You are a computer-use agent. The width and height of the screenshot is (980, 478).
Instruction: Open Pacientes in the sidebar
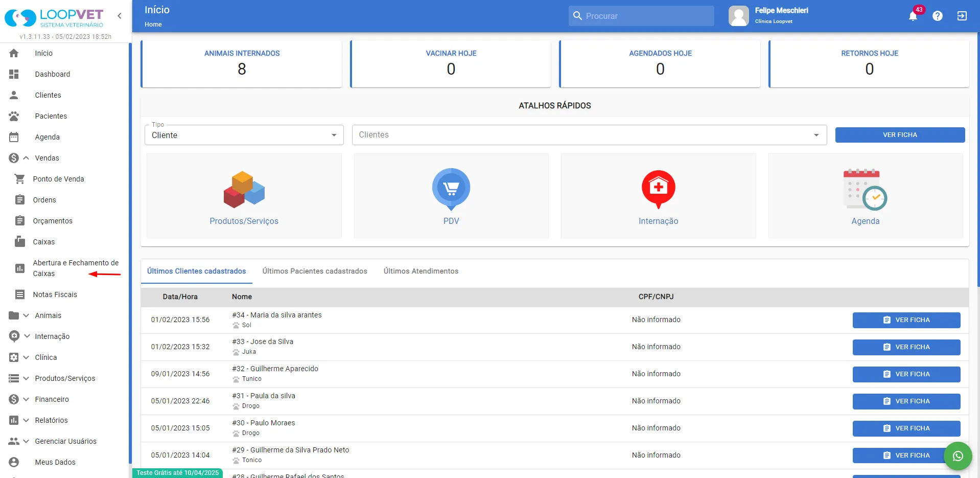(x=64, y=116)
